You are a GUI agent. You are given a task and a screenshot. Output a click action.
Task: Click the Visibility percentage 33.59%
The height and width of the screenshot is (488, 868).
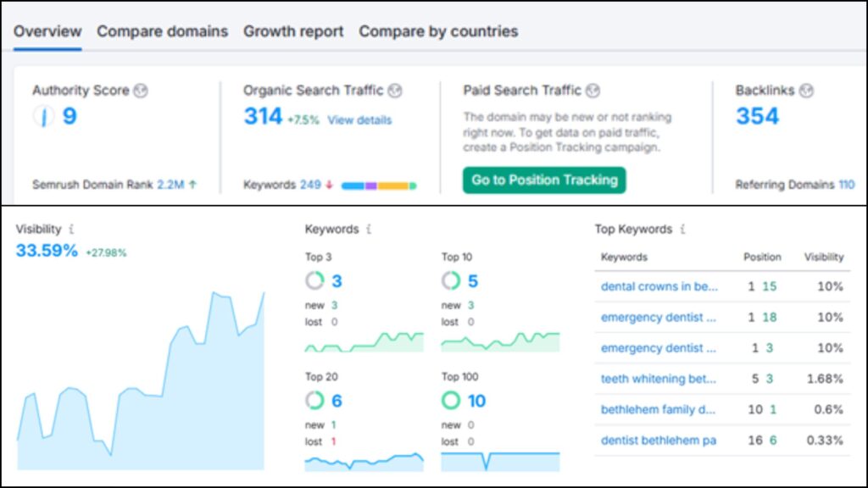47,251
